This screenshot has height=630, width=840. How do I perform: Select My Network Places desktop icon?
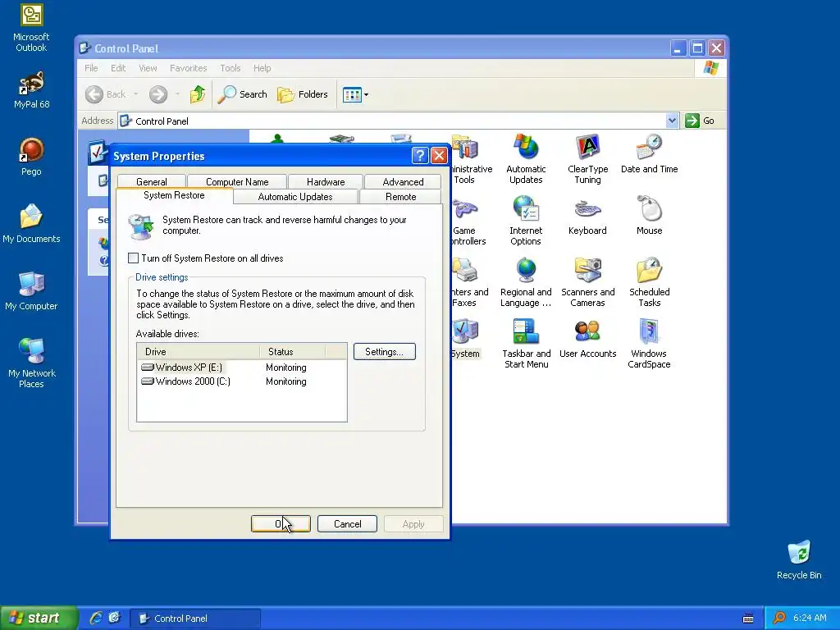point(31,363)
